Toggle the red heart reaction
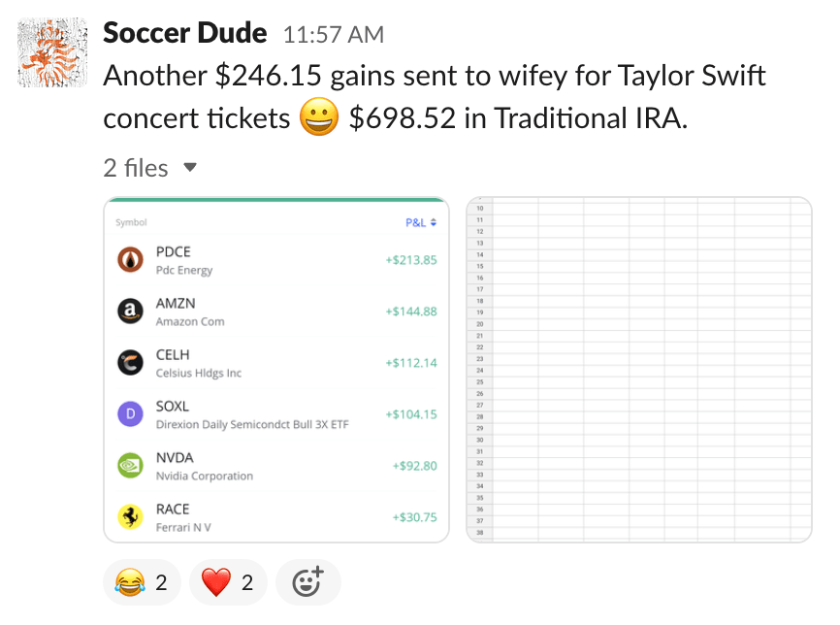The width and height of the screenshot is (840, 625). click(227, 582)
